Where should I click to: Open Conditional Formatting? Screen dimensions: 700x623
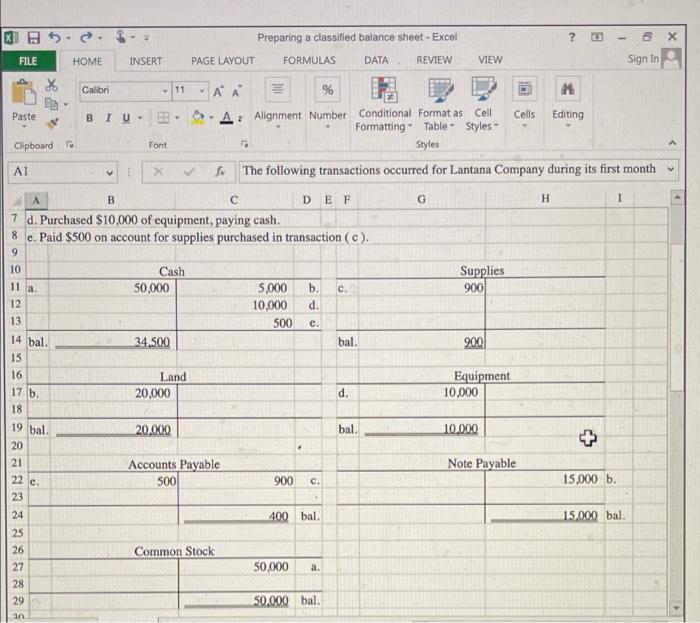(383, 104)
